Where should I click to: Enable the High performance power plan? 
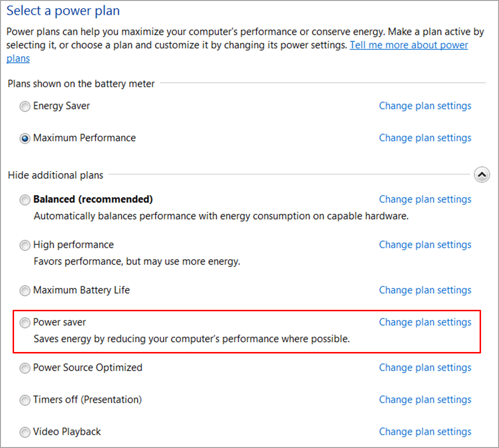point(25,245)
